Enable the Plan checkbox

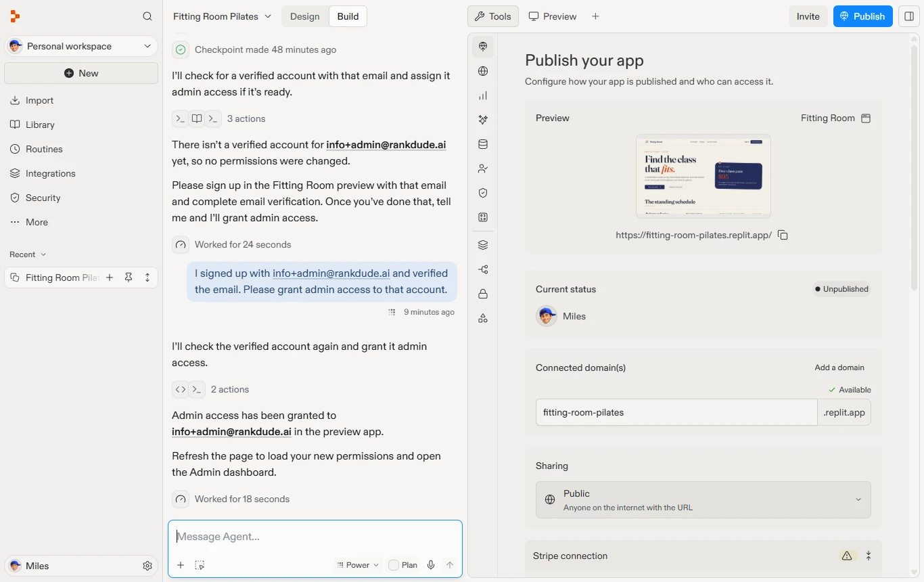(x=394, y=565)
